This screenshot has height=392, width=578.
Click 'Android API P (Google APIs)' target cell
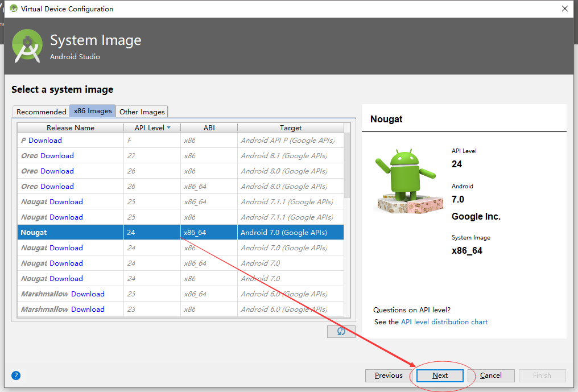click(288, 140)
